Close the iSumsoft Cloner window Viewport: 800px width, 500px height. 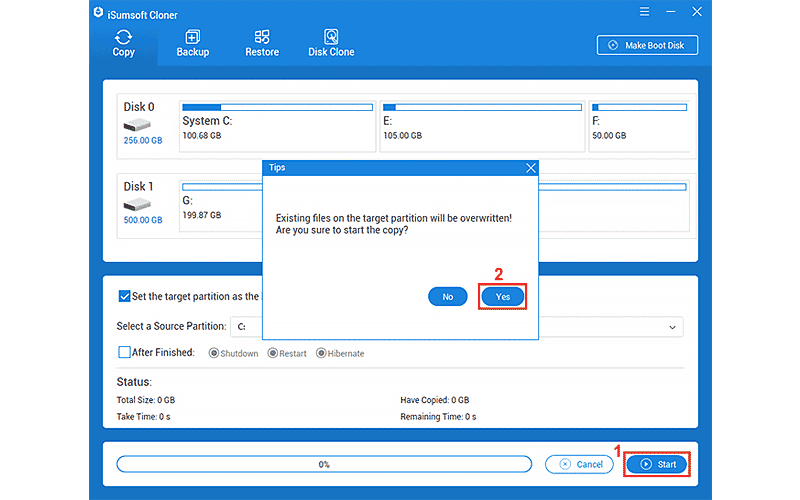coord(697,12)
